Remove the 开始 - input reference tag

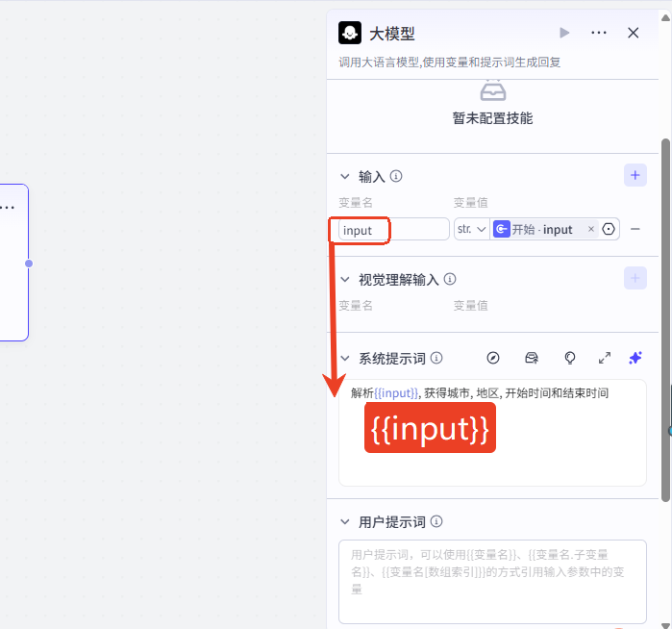[x=591, y=229]
